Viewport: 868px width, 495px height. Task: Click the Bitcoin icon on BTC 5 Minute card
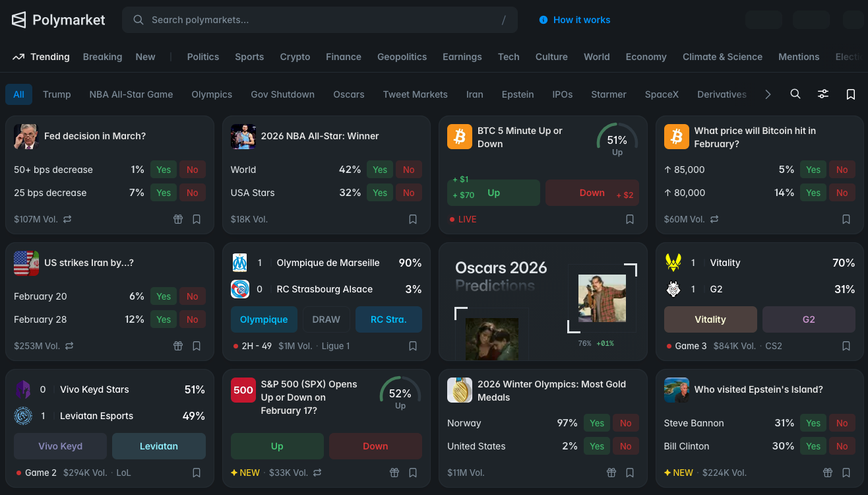460,137
